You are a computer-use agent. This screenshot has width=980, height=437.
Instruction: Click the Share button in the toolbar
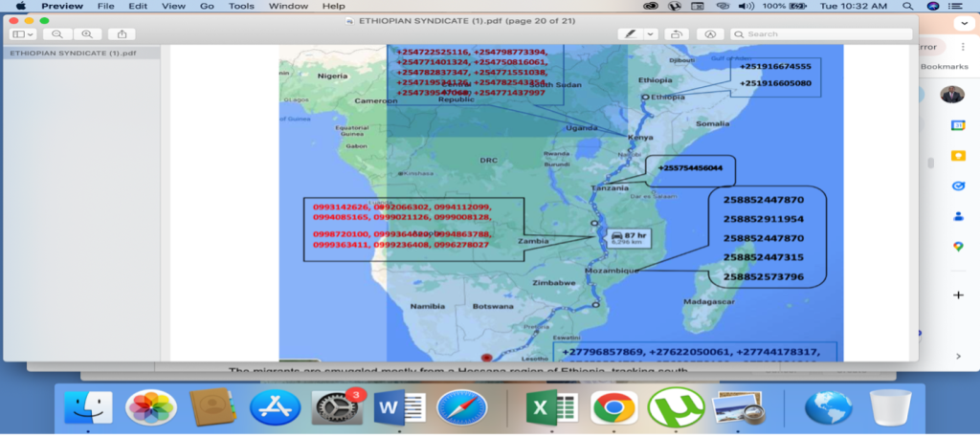(121, 33)
